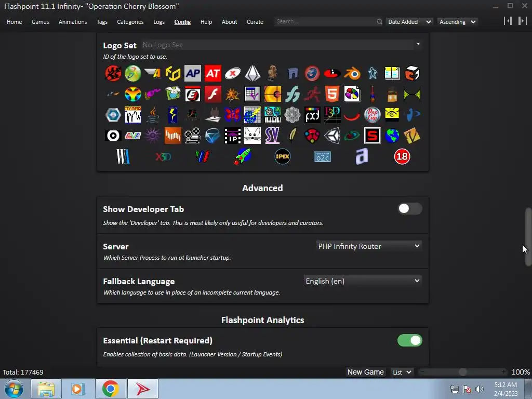The height and width of the screenshot is (399, 532).
Task: Click the lavender letter 'a' logo
Action: coord(362,156)
